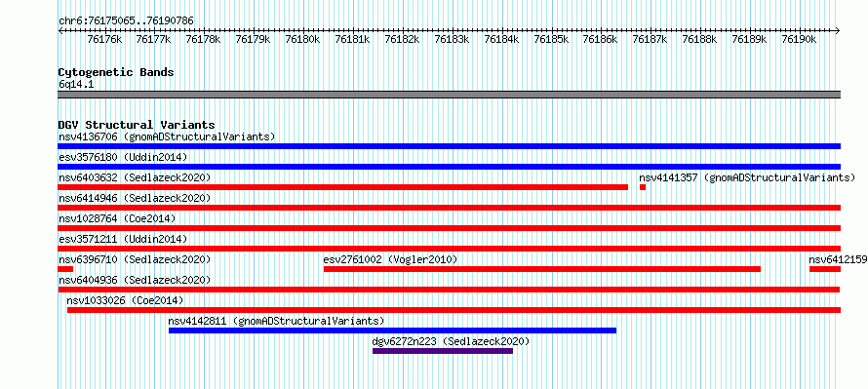
Task: Click the nsv4136706 gnomAD variant label
Action: (x=167, y=136)
